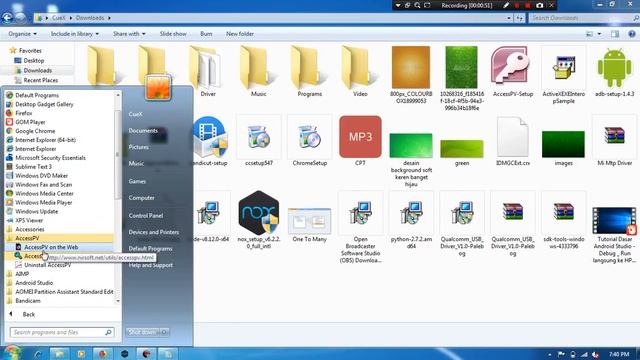Image resolution: width=640 pixels, height=360 pixels.
Task: Open the Programs folder
Action: click(309, 71)
